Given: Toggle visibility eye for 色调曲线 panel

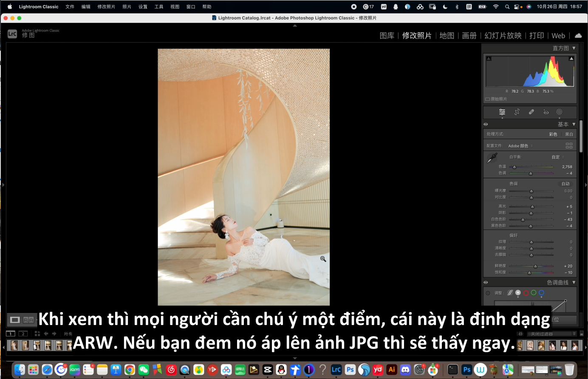Looking at the screenshot, I should click(x=486, y=282).
